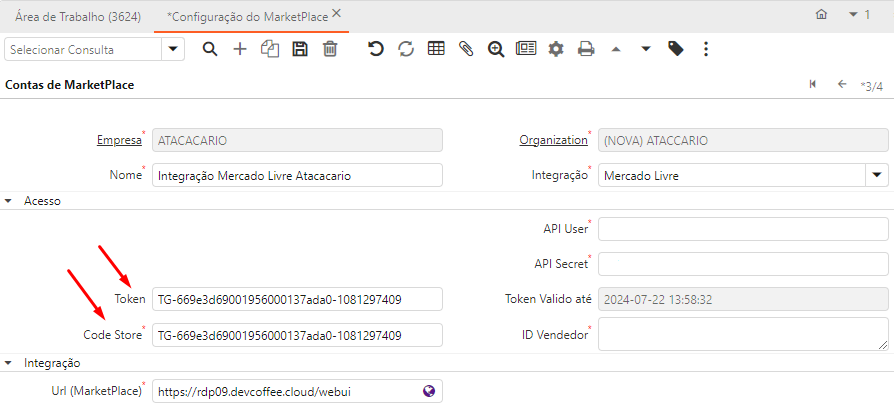Click the vertical three-dots more menu
The image size is (894, 407).
(x=706, y=49)
